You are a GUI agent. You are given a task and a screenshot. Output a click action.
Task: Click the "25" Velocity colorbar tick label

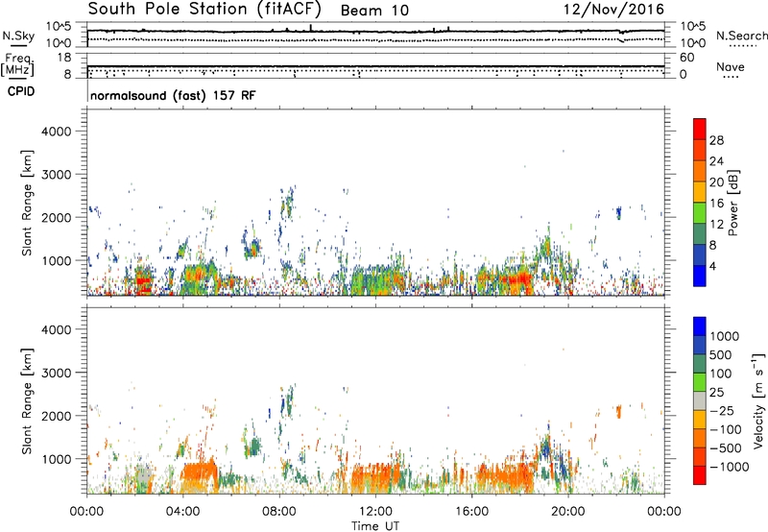pyautogui.click(x=716, y=392)
